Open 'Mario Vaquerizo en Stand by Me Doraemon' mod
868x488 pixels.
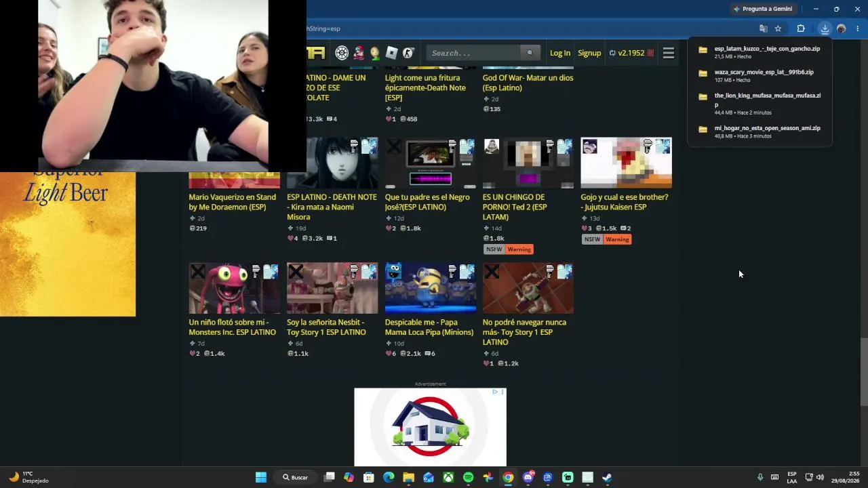click(233, 202)
